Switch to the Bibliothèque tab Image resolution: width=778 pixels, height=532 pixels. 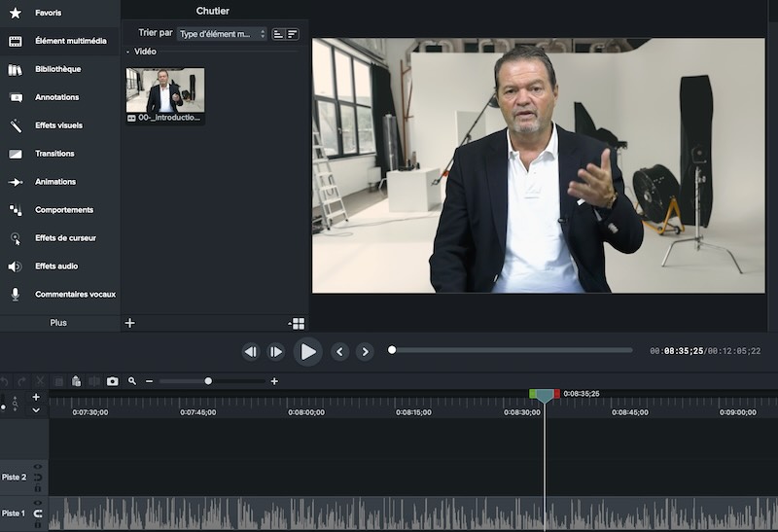click(x=57, y=69)
